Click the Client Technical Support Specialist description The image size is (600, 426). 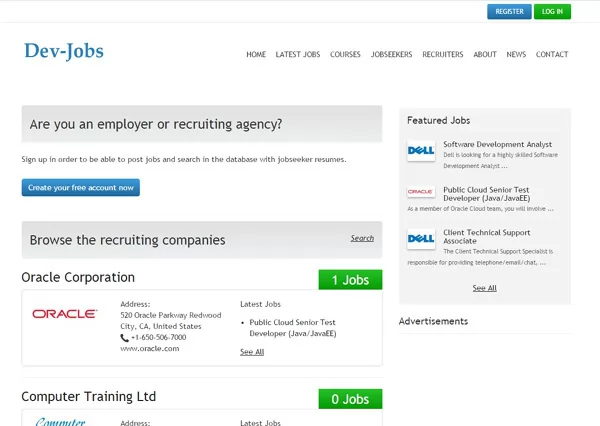click(480, 257)
